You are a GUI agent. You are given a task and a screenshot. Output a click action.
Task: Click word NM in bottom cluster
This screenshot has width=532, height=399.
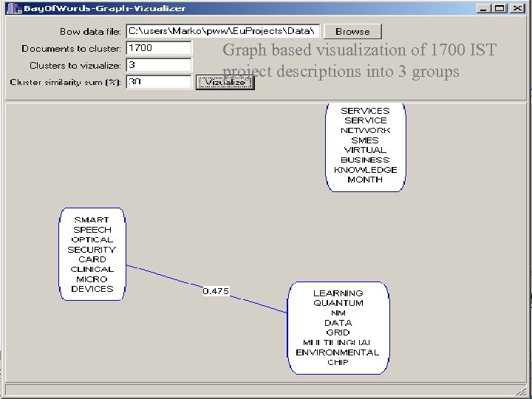click(338, 313)
